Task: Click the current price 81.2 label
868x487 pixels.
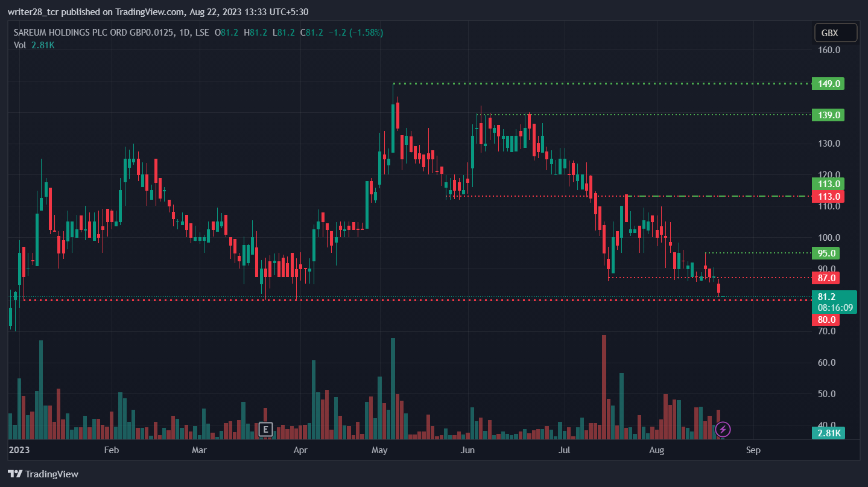Action: [x=834, y=302]
